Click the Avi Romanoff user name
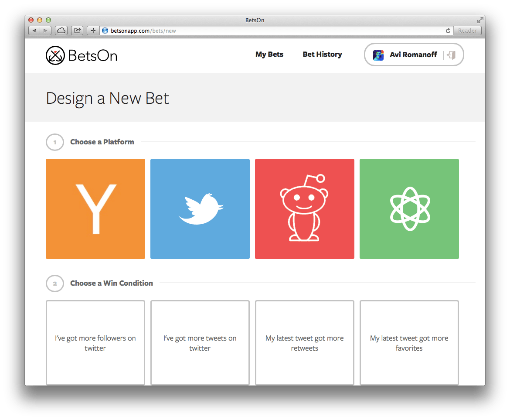 point(413,55)
